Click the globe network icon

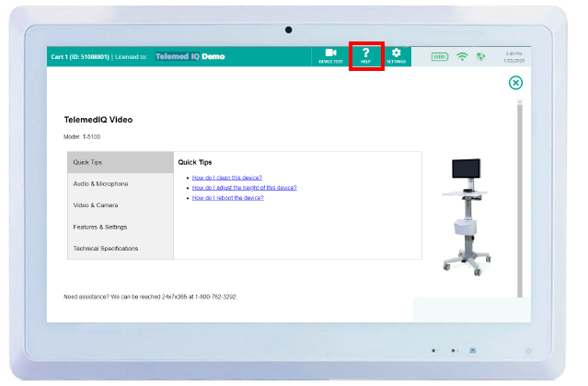coord(480,57)
